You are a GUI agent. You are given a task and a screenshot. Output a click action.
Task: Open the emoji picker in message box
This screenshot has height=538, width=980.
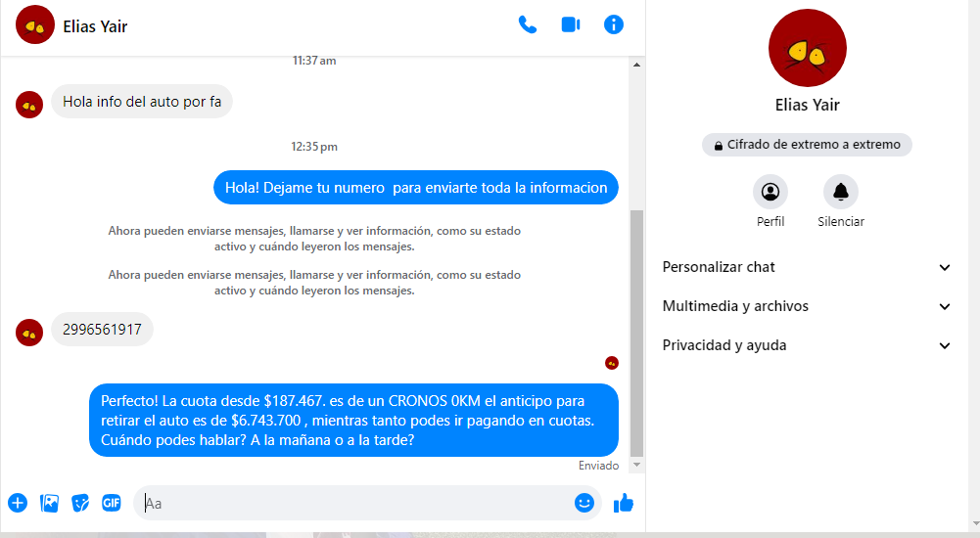[x=584, y=503]
